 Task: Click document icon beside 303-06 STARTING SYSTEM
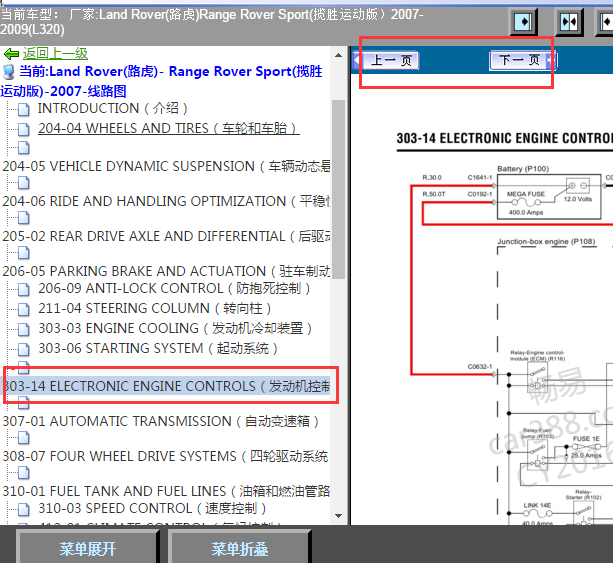(23, 350)
